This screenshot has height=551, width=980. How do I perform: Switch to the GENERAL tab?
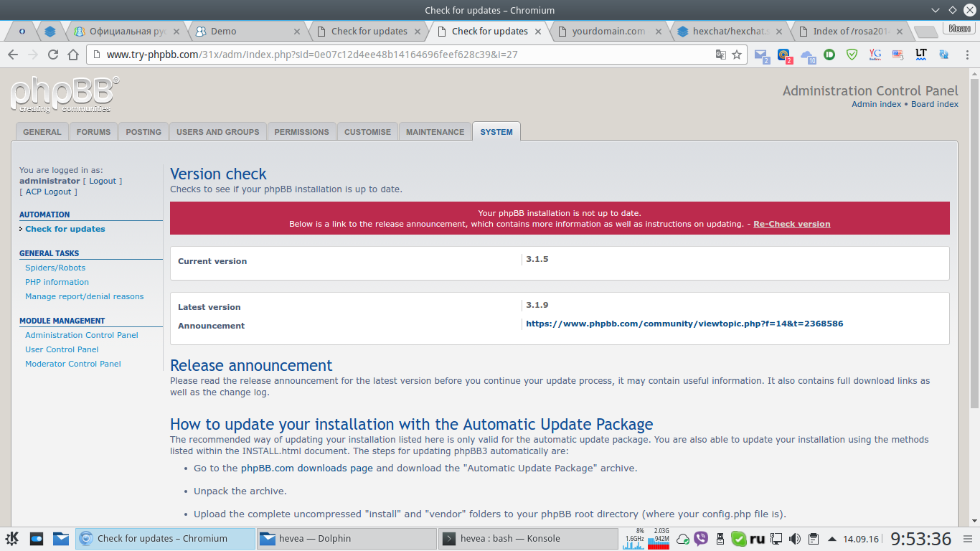click(42, 132)
